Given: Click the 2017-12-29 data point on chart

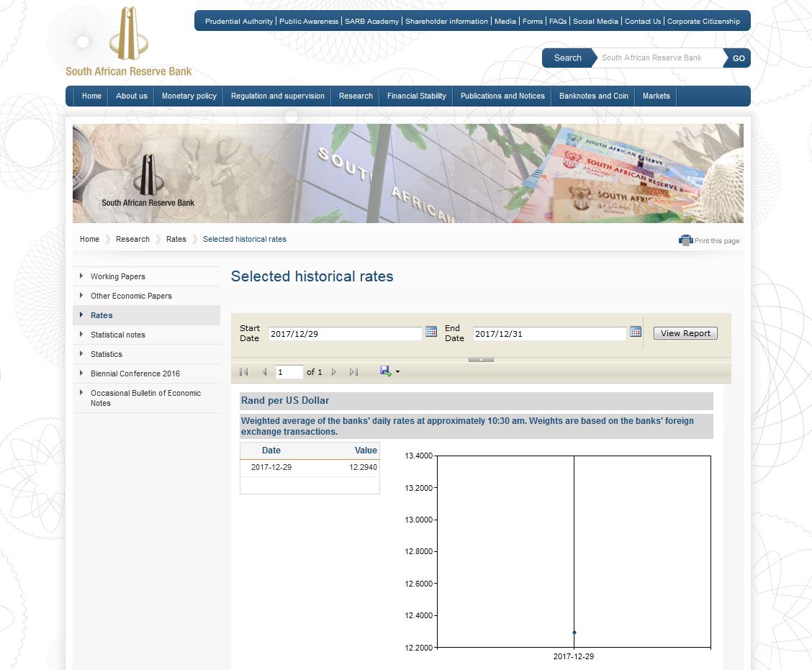Looking at the screenshot, I should [574, 632].
